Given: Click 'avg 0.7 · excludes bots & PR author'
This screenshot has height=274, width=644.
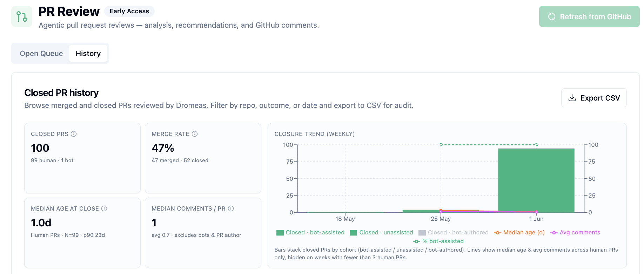Looking at the screenshot, I should (196, 235).
